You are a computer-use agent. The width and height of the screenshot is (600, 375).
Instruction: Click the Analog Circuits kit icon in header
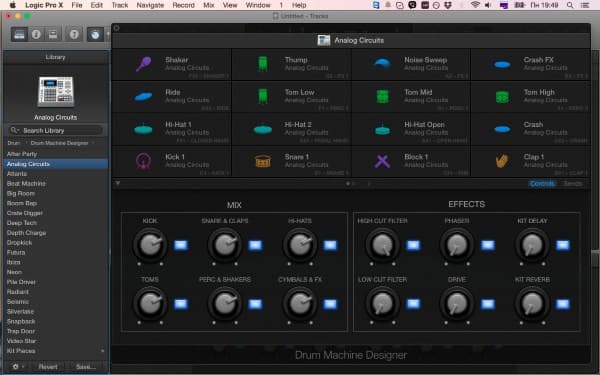(324, 41)
